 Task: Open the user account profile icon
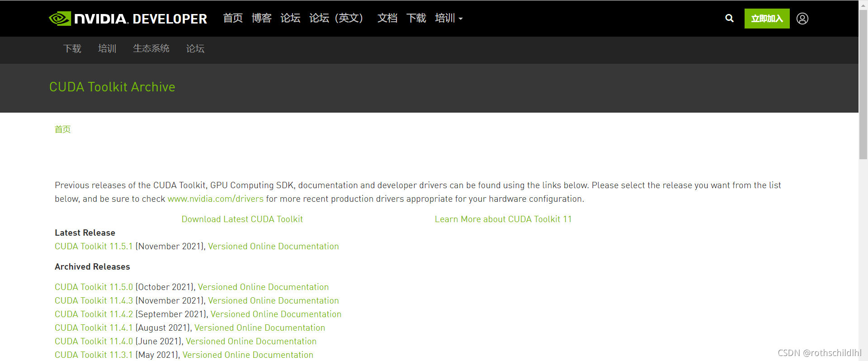(802, 19)
